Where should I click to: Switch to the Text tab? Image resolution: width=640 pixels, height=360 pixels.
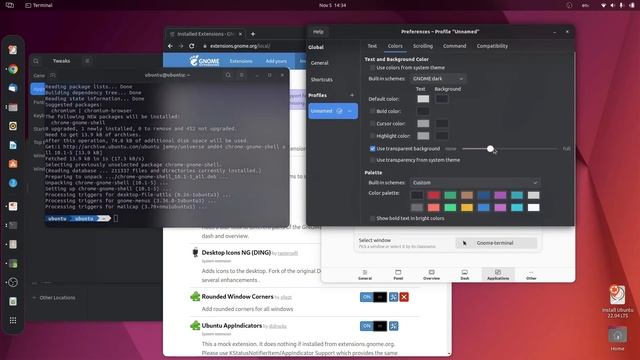pos(372,46)
